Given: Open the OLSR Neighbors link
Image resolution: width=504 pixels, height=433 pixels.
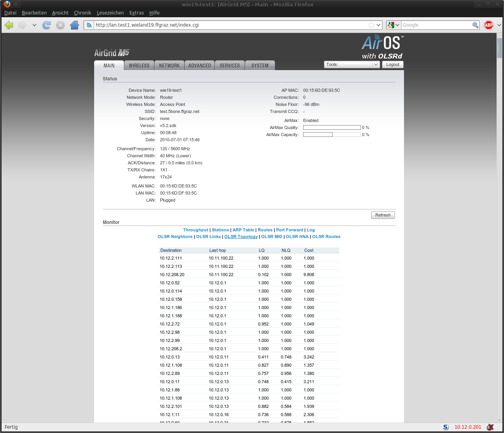Looking at the screenshot, I should pyautogui.click(x=175, y=237).
